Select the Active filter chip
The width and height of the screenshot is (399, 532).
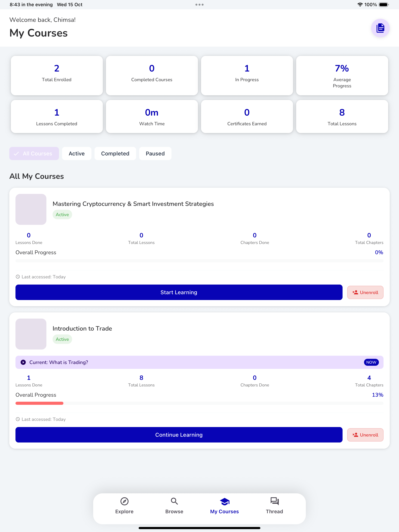pos(77,153)
